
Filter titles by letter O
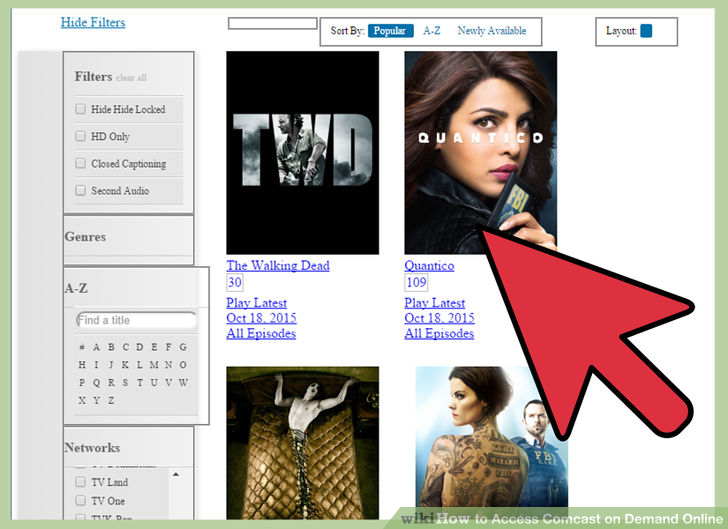coord(183,365)
